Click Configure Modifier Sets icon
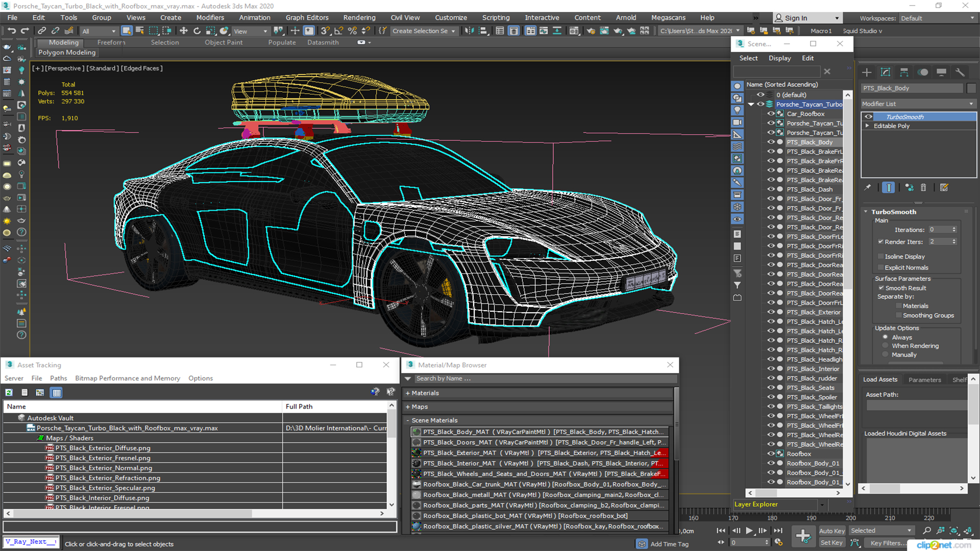The height and width of the screenshot is (551, 980). (944, 187)
